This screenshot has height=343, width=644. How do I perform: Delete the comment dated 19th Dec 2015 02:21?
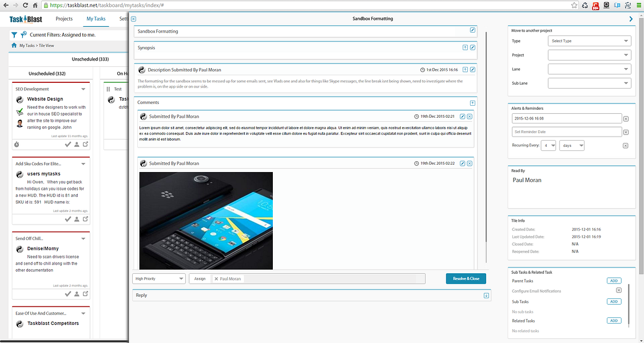(x=470, y=117)
